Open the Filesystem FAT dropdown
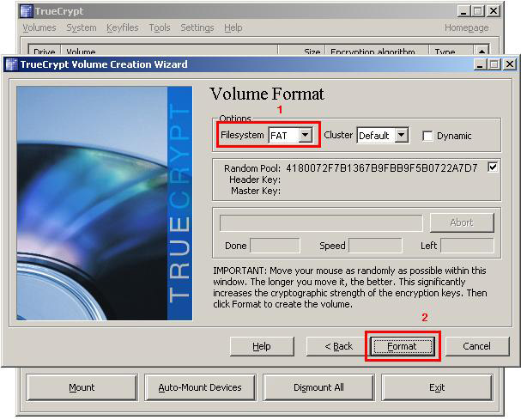The height and width of the screenshot is (420, 521). (x=305, y=136)
